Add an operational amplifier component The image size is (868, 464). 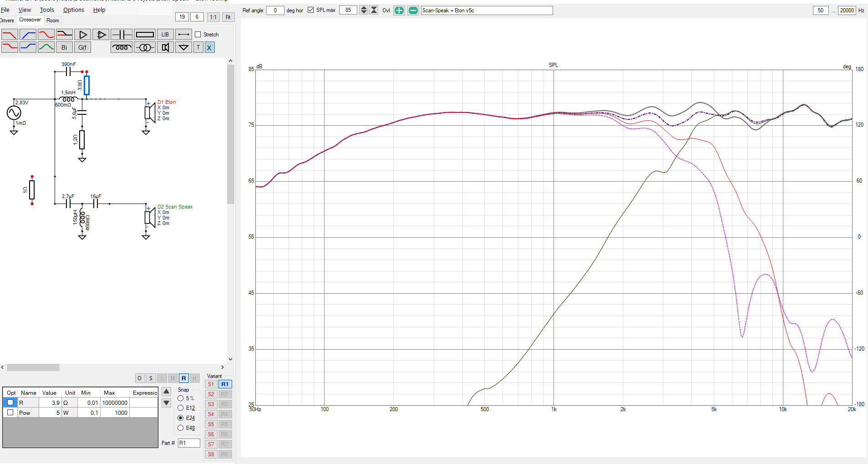coord(101,35)
